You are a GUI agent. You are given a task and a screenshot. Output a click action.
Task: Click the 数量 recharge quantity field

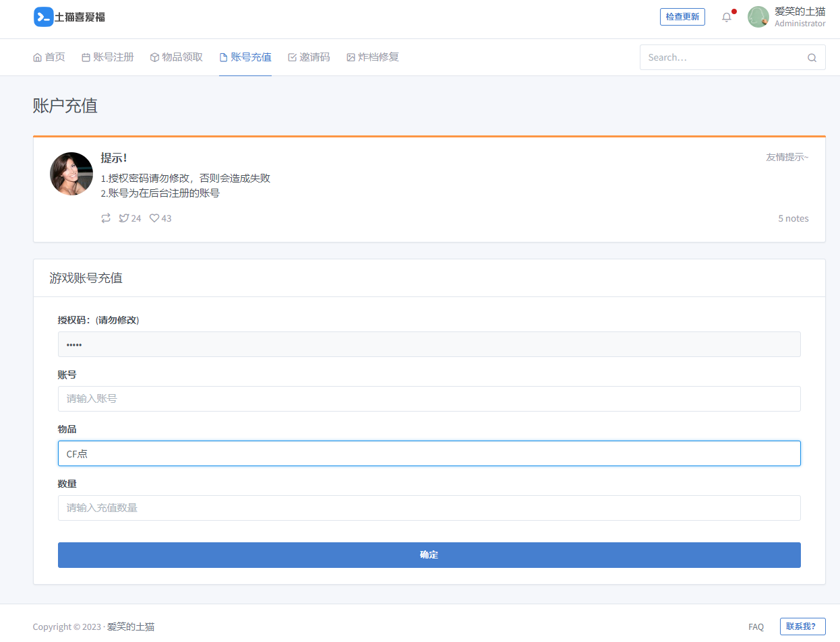click(x=429, y=508)
